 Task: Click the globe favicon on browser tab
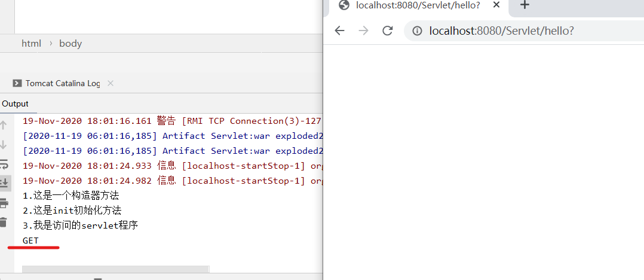(344, 5)
